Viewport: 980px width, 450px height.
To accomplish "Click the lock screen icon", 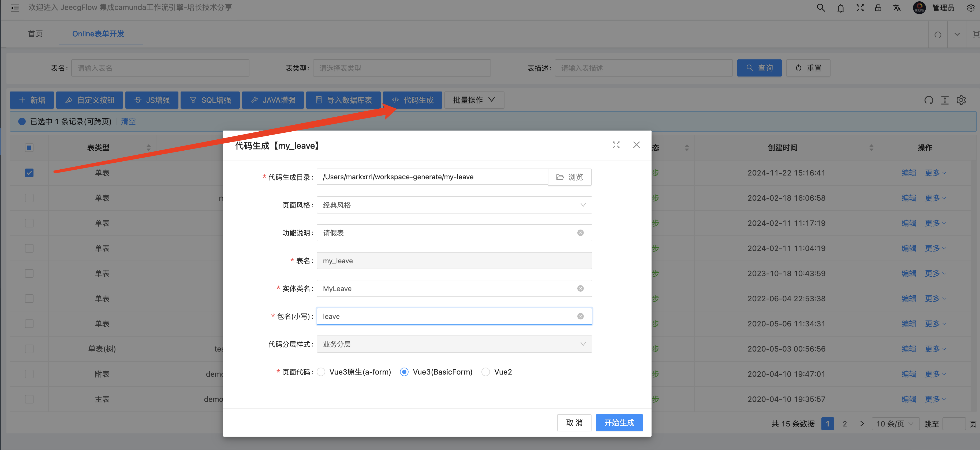I will [878, 7].
